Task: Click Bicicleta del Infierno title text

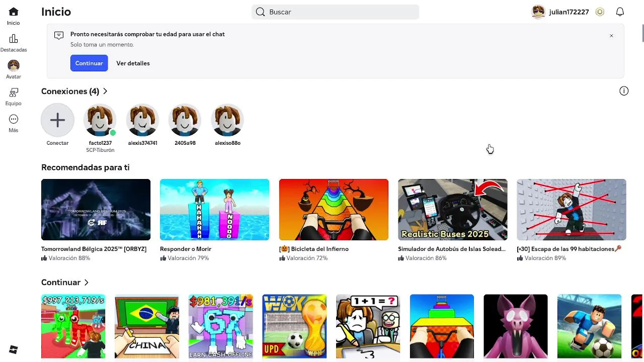Action: click(314, 249)
